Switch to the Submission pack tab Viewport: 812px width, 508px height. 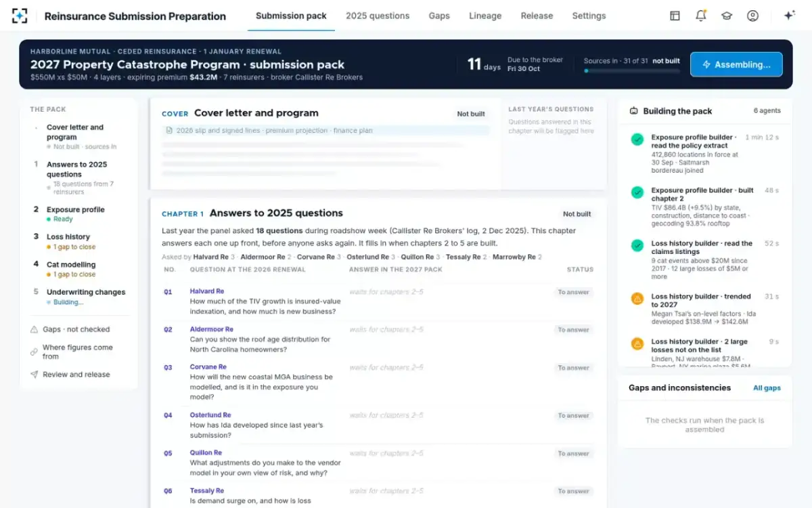[x=291, y=16]
